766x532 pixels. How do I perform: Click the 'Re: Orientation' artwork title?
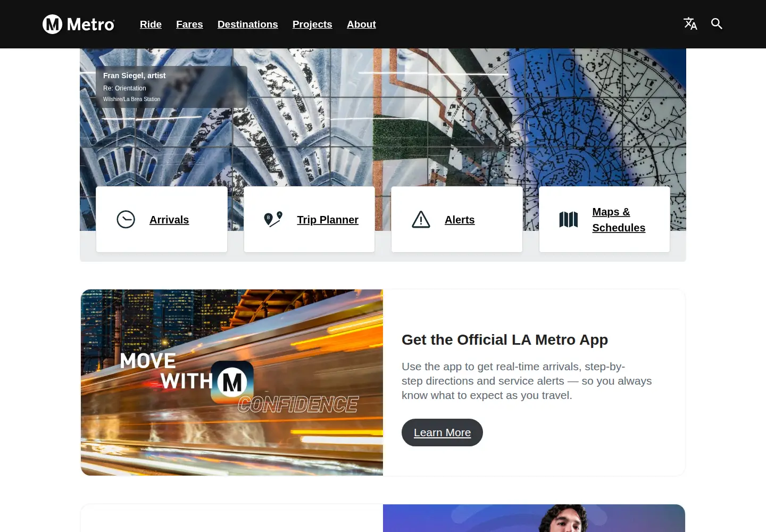point(124,88)
